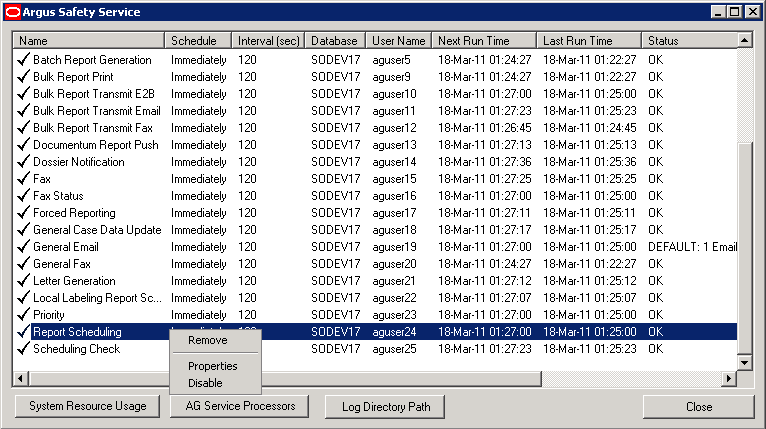Click the 'DEFAULT: 1 Email' status cell
Screen dimensions: 766x429
[692, 247]
